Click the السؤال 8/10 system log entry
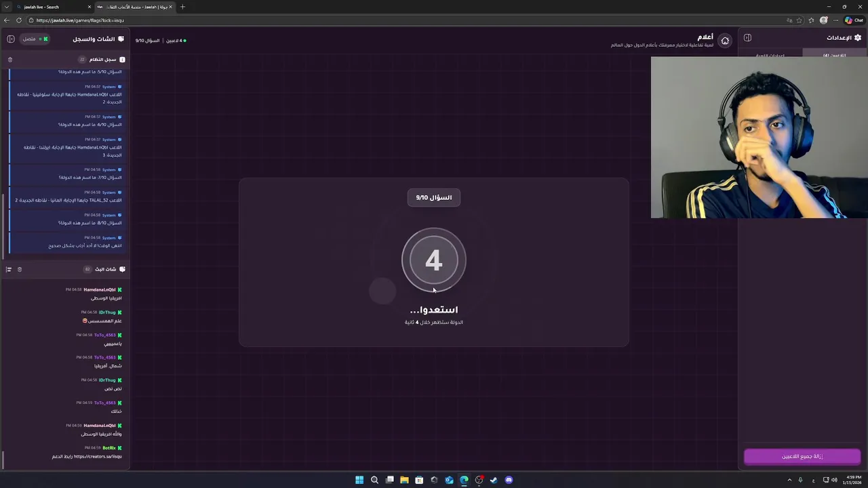Image resolution: width=868 pixels, height=488 pixels. 67,219
